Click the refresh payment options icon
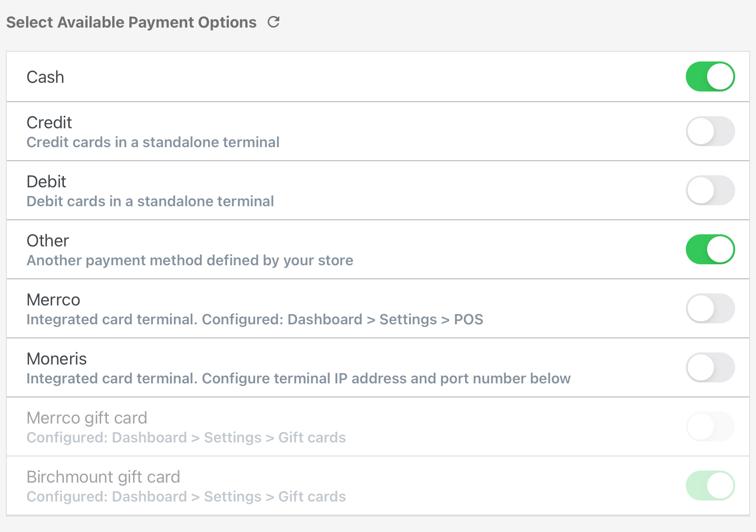The height and width of the screenshot is (532, 756). [273, 22]
